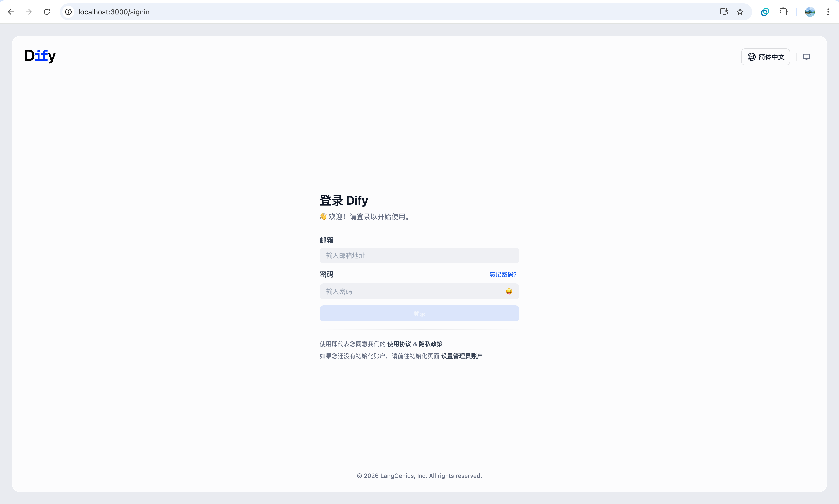Click the 忘记密码? link
The image size is (839, 504).
(x=503, y=274)
